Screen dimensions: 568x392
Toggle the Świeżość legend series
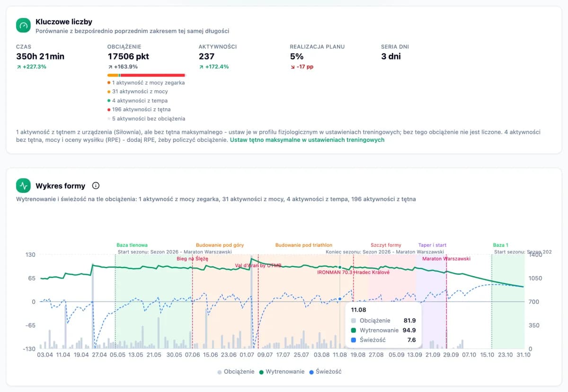[325, 372]
